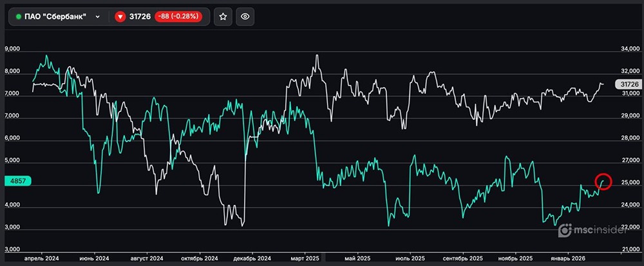Add Sberbank to favorites with star icon

(x=223, y=17)
